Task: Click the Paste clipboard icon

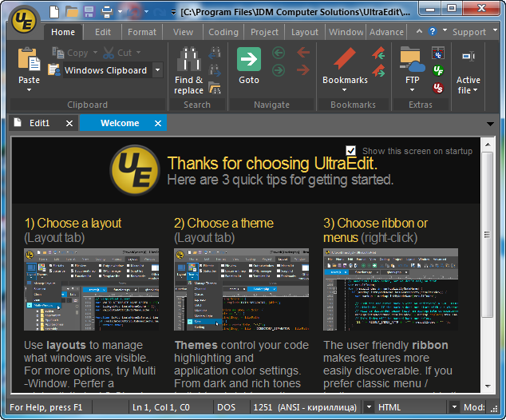Action: click(x=29, y=61)
